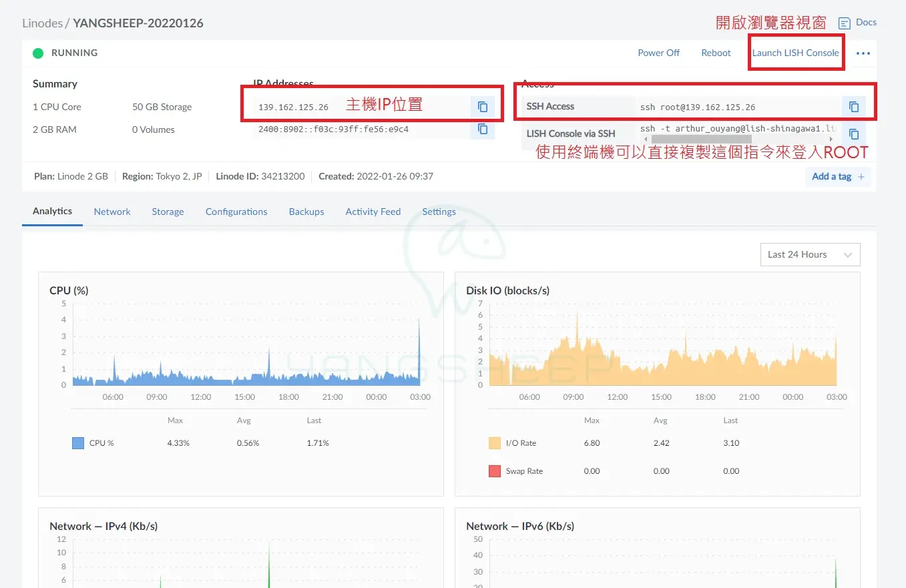Click the I/O Rate Last value 3.10

pos(731,443)
